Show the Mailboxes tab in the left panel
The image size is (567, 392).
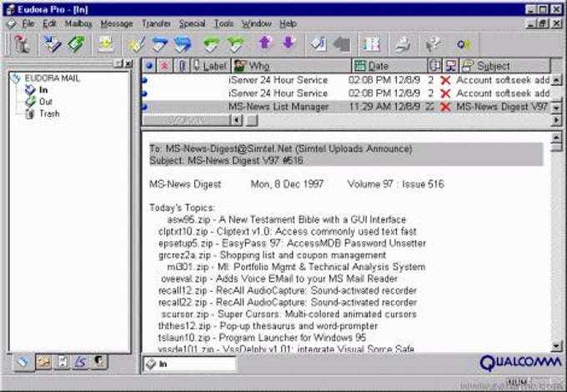24,362
